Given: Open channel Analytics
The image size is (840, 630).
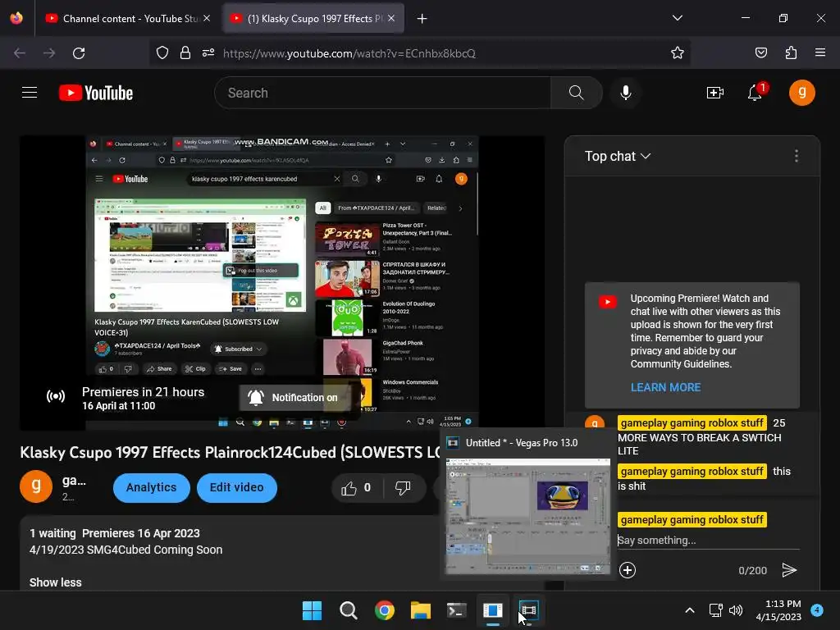Looking at the screenshot, I should coord(152,487).
